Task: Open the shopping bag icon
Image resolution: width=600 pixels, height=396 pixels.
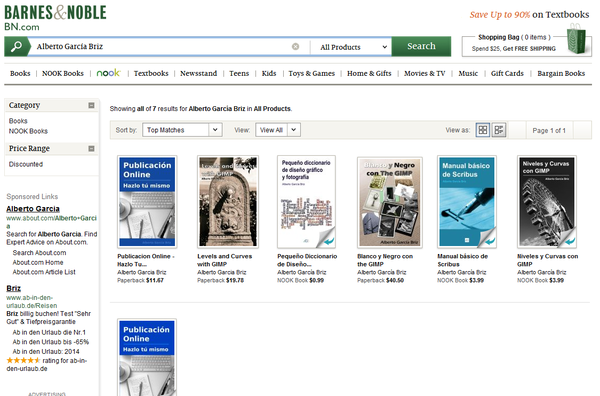Action: pyautogui.click(x=576, y=39)
